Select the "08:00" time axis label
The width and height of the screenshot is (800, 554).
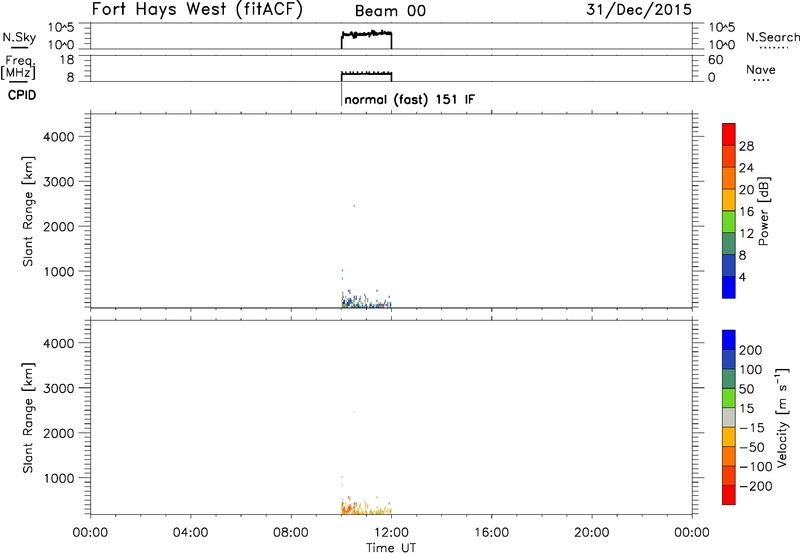pyautogui.click(x=290, y=533)
